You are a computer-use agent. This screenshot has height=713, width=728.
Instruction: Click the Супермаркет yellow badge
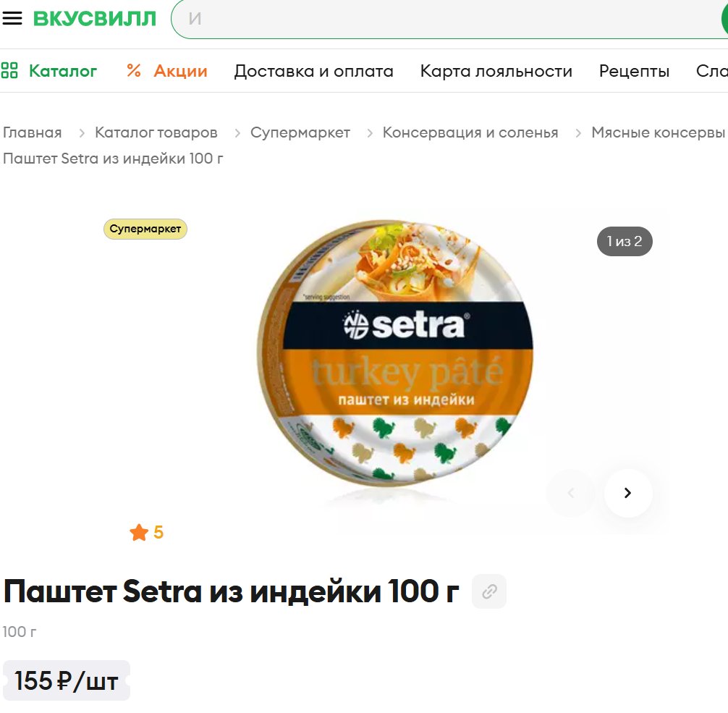[x=145, y=229]
